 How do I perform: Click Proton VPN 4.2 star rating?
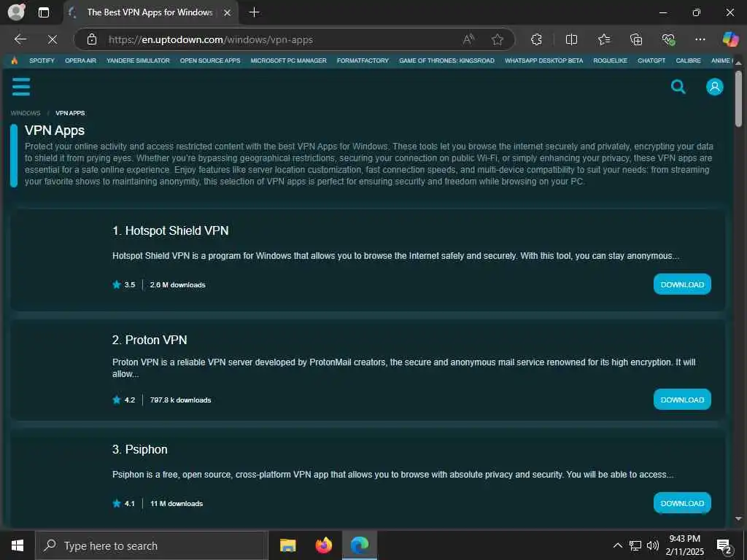coord(124,400)
